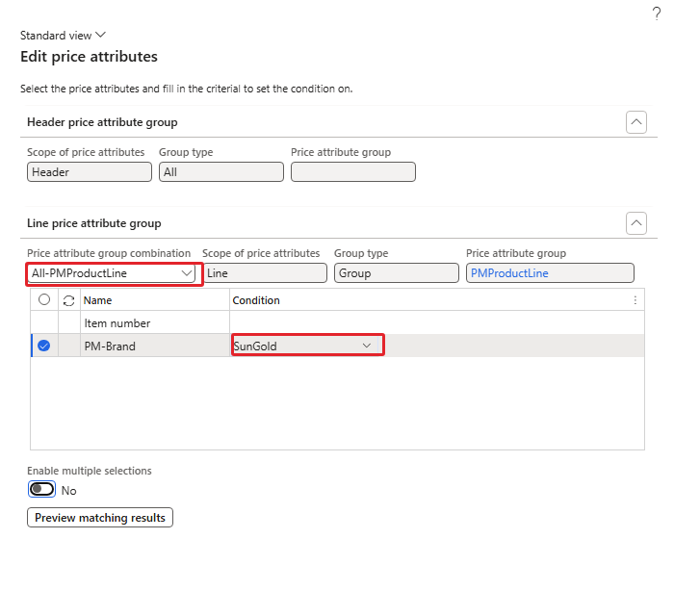The width and height of the screenshot is (674, 616).
Task: Deselect the PM-Brand row checkmark
Action: pyautogui.click(x=44, y=346)
